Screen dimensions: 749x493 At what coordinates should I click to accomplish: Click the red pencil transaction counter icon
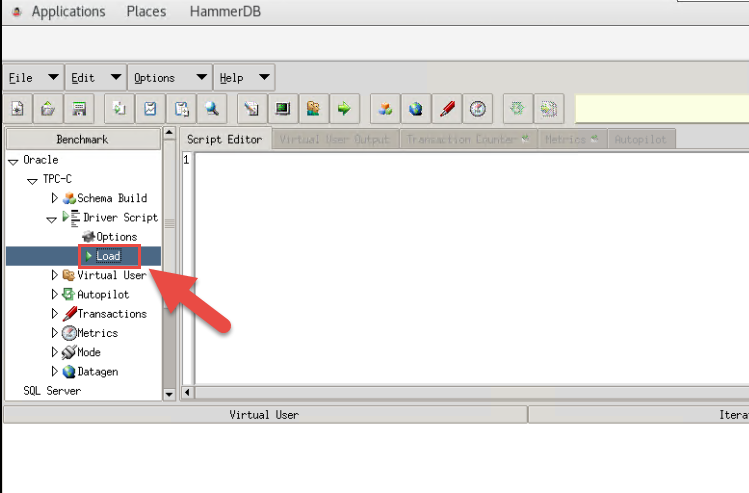pyautogui.click(x=447, y=109)
